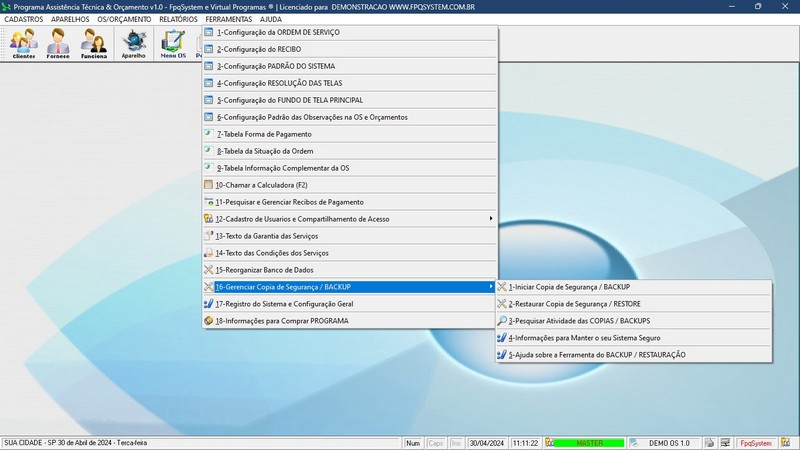Open the Menu OS toolbar icon
Screen dimensions: 800x450
click(173, 43)
